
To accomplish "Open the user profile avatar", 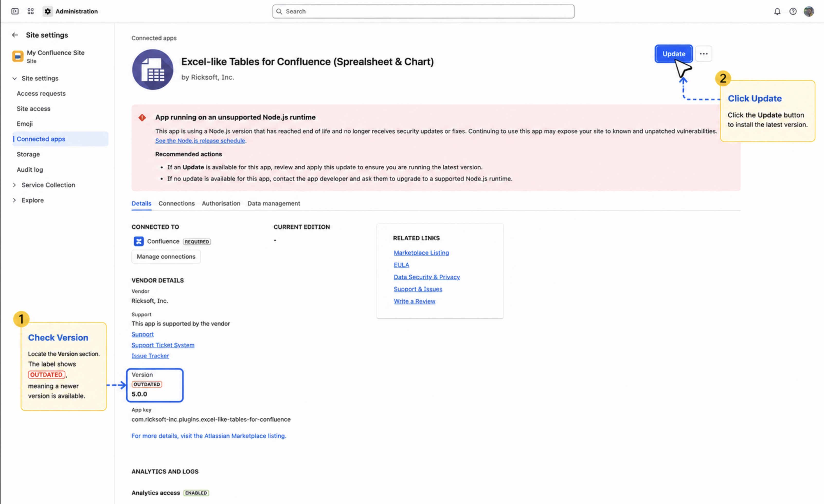I will pos(809,11).
